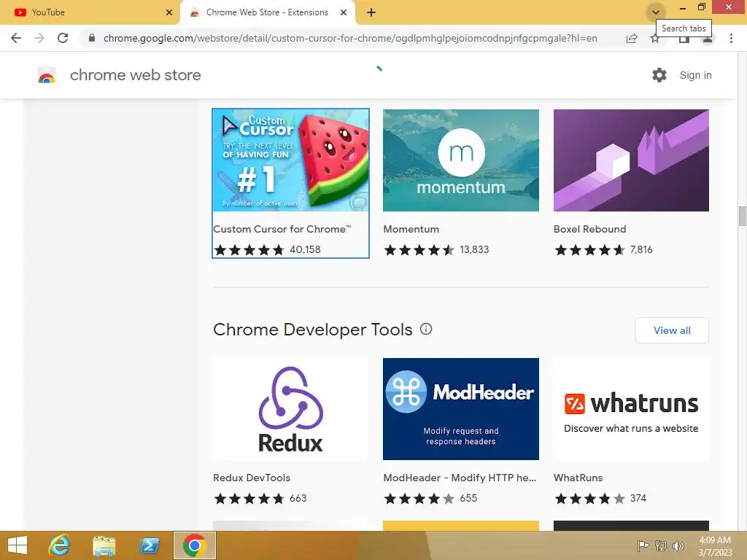The image size is (747, 560).
Task: Open ModHeader extension thumbnail
Action: pyautogui.click(x=461, y=409)
